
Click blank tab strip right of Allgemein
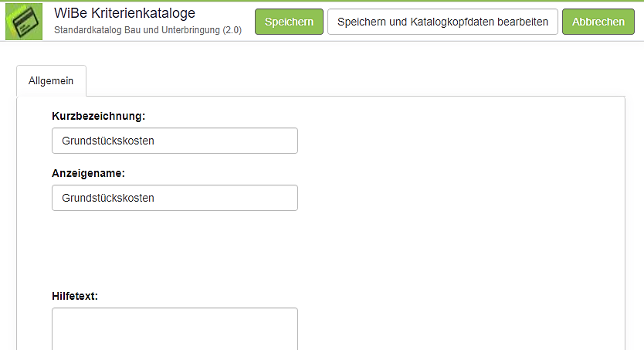347,81
